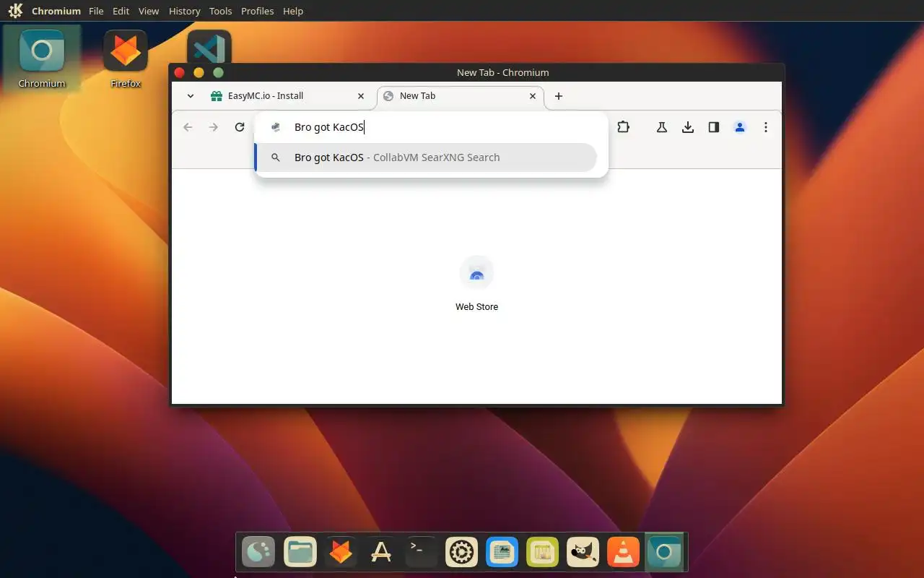Open the file manager in dock
924x578 pixels.
coord(300,553)
